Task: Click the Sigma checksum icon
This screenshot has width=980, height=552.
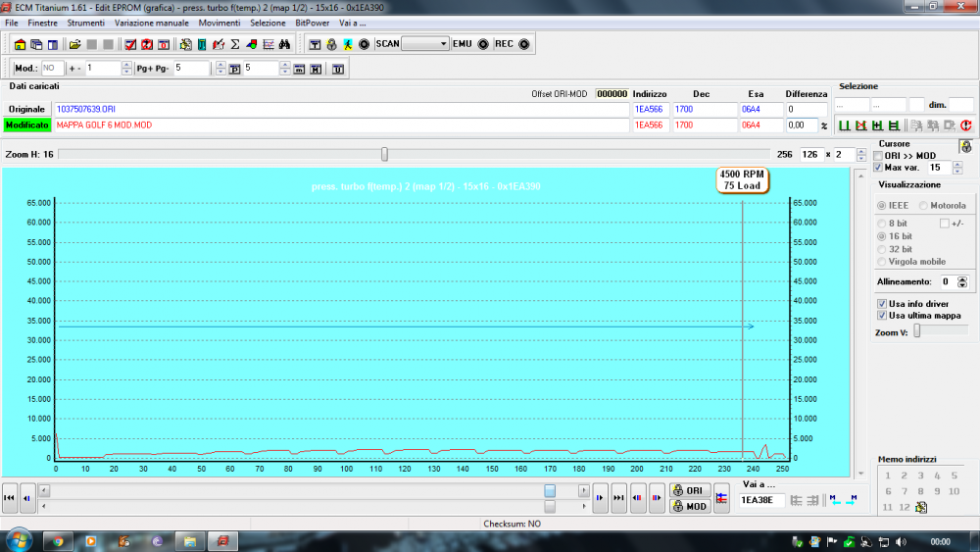Action: [x=235, y=44]
